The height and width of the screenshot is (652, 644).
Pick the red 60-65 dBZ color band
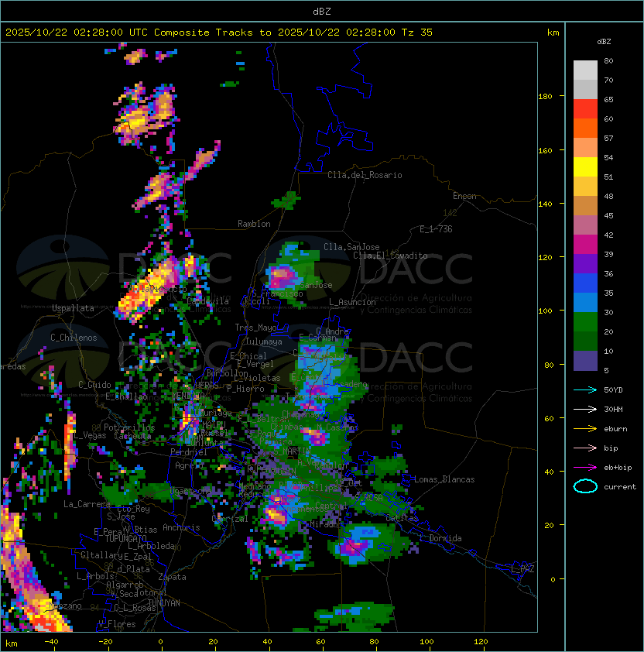pyautogui.click(x=585, y=109)
